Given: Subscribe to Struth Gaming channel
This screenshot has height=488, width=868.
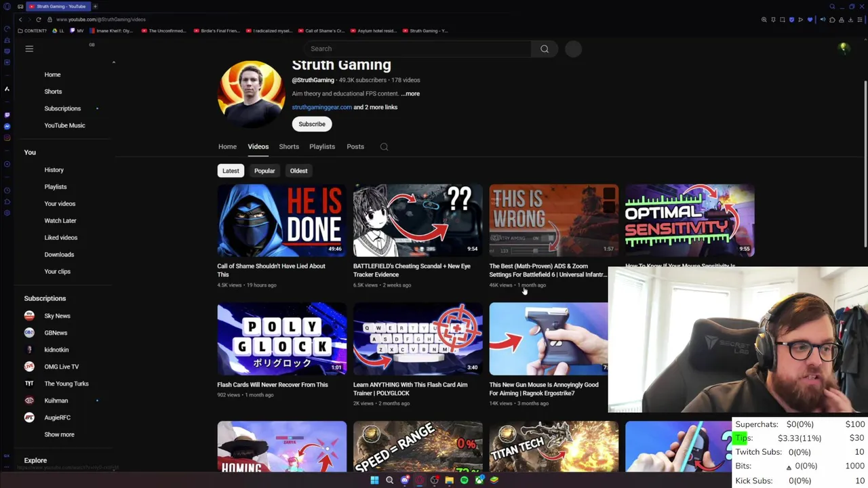Looking at the screenshot, I should point(312,124).
